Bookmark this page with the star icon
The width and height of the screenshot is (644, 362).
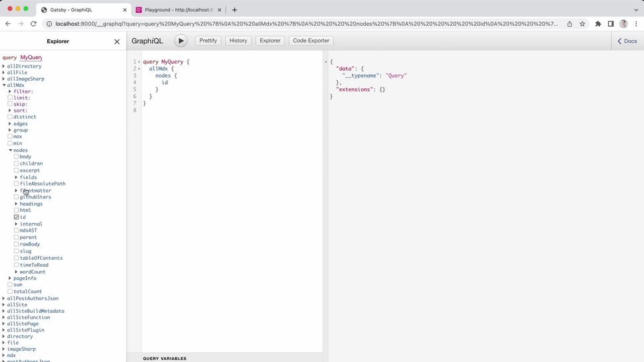point(582,24)
